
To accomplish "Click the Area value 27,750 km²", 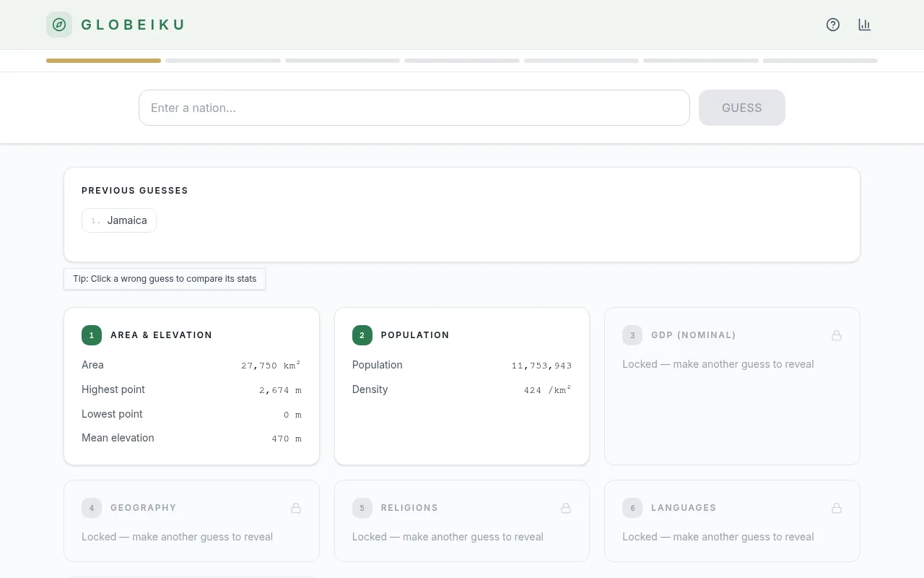I will pos(271,366).
